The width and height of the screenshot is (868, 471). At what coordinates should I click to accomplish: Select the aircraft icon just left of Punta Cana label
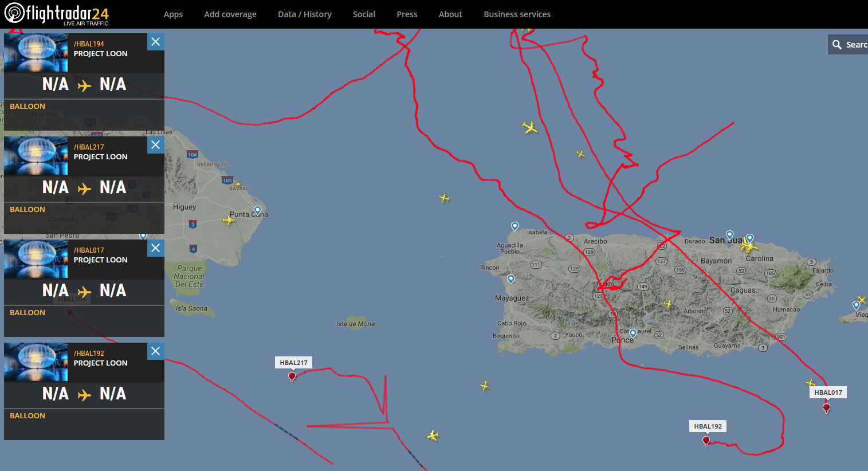click(x=229, y=219)
